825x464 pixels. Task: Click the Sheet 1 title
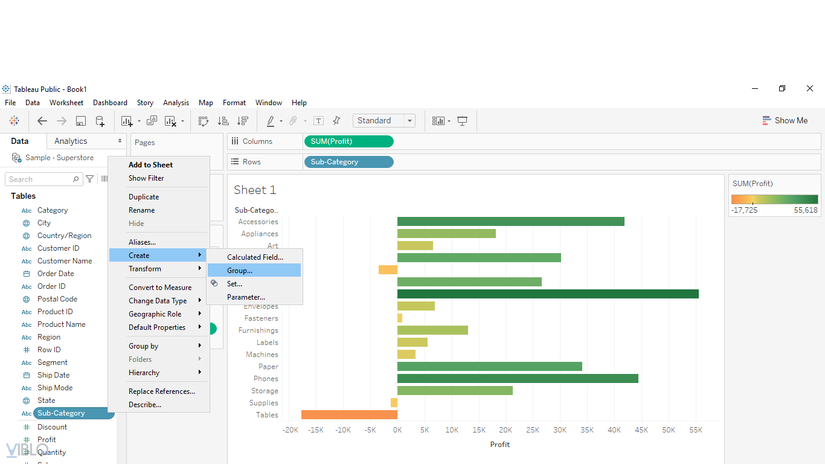[x=255, y=190]
